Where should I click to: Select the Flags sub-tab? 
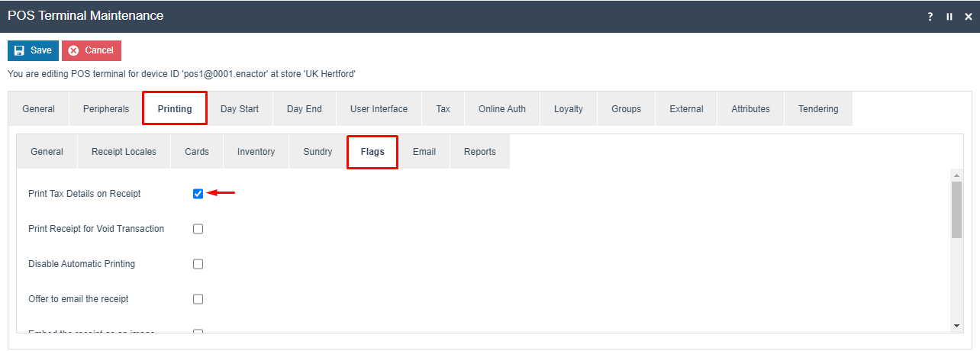(x=372, y=152)
